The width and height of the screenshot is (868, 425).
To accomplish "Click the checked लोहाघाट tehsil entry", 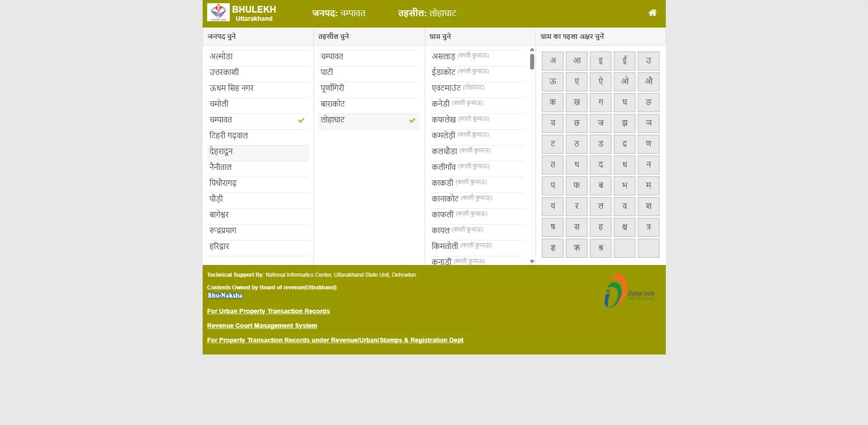I will pos(368,120).
